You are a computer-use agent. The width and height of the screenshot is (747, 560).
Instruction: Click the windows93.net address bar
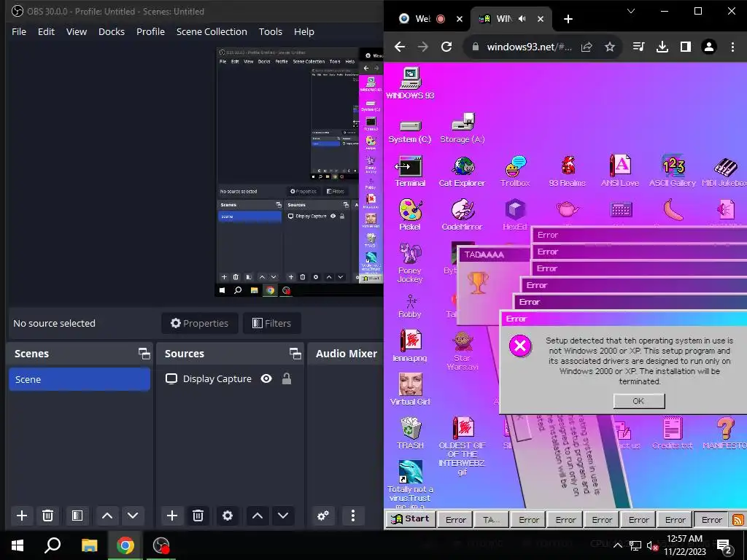529,47
